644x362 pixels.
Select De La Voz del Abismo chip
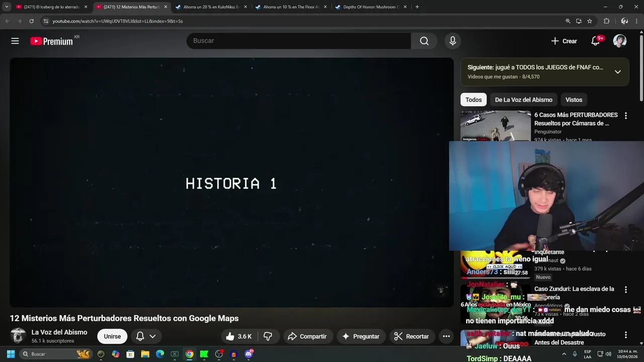[523, 100]
